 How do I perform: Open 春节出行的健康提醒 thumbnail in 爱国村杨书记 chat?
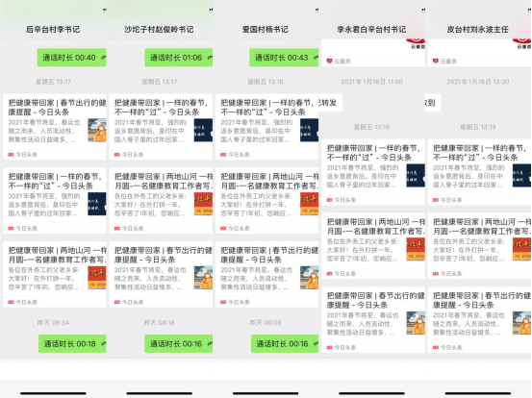[309, 278]
